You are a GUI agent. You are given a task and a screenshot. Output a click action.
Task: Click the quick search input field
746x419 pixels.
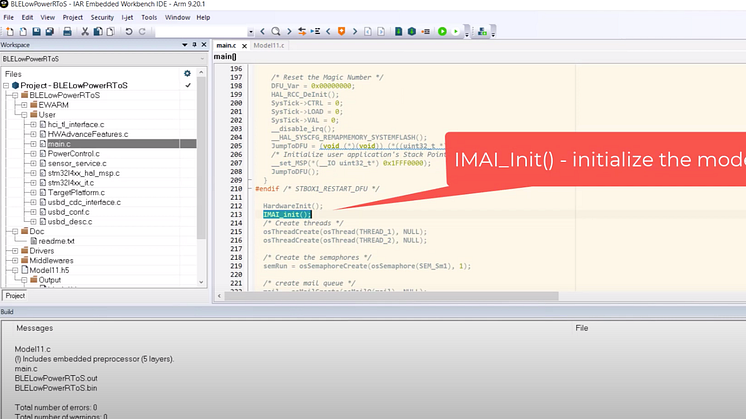[x=201, y=32]
